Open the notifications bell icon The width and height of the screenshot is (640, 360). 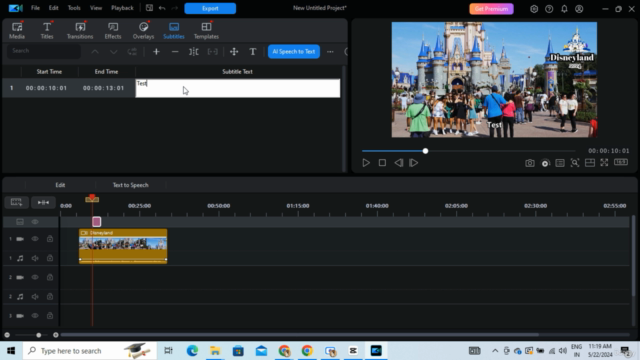564,9
